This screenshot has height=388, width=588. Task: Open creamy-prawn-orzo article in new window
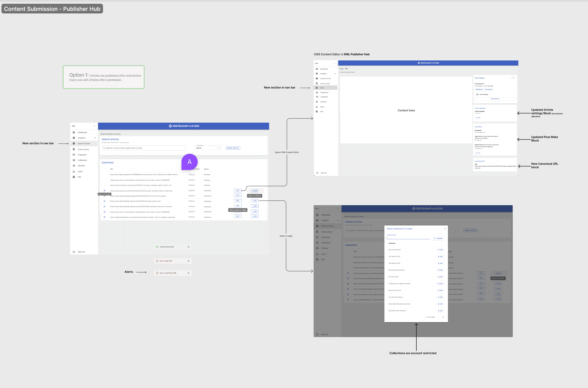pos(104,201)
